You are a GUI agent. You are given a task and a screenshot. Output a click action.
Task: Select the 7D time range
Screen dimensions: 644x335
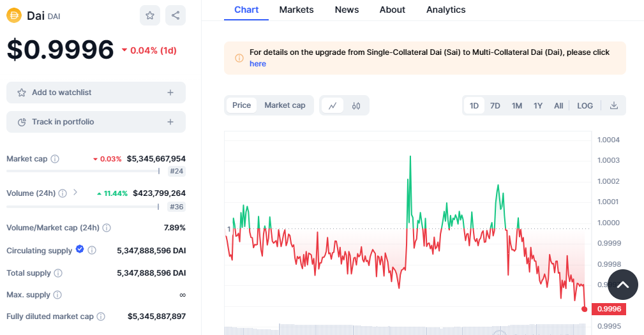[x=495, y=105]
